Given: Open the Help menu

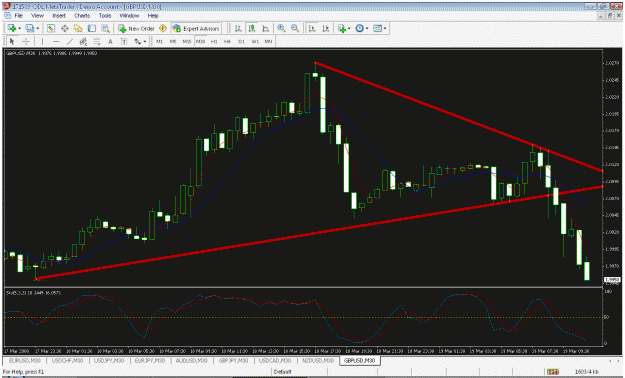Looking at the screenshot, I should point(153,16).
